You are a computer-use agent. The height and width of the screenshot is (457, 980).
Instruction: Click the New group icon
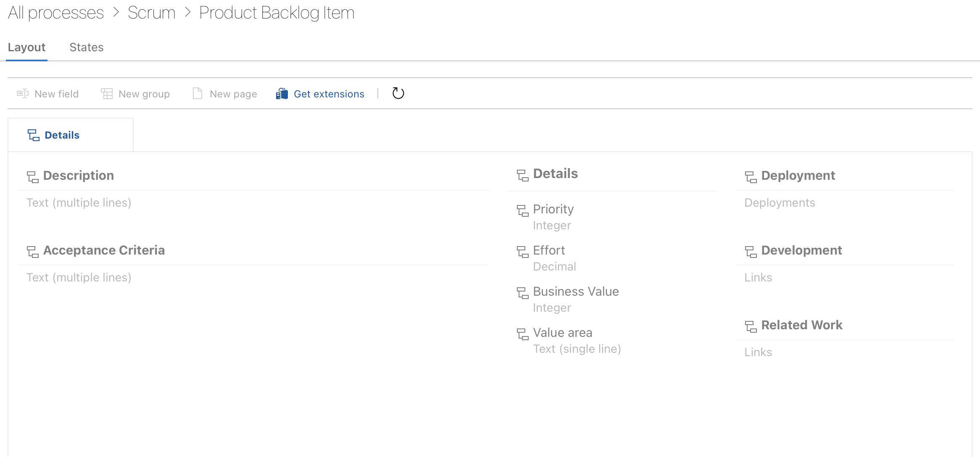(x=107, y=94)
